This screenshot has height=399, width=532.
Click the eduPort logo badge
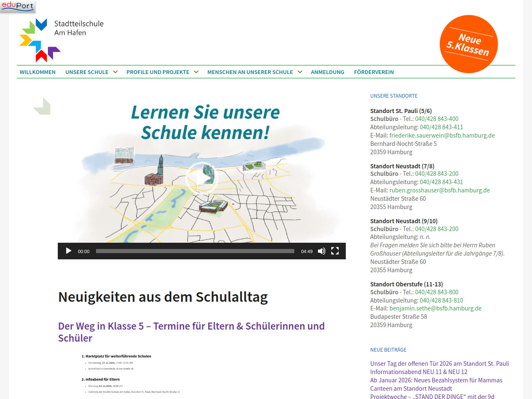click(18, 6)
